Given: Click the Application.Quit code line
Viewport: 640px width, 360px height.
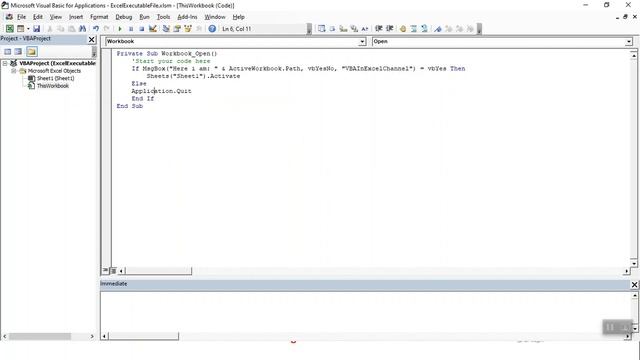Looking at the screenshot, I should pos(161,91).
